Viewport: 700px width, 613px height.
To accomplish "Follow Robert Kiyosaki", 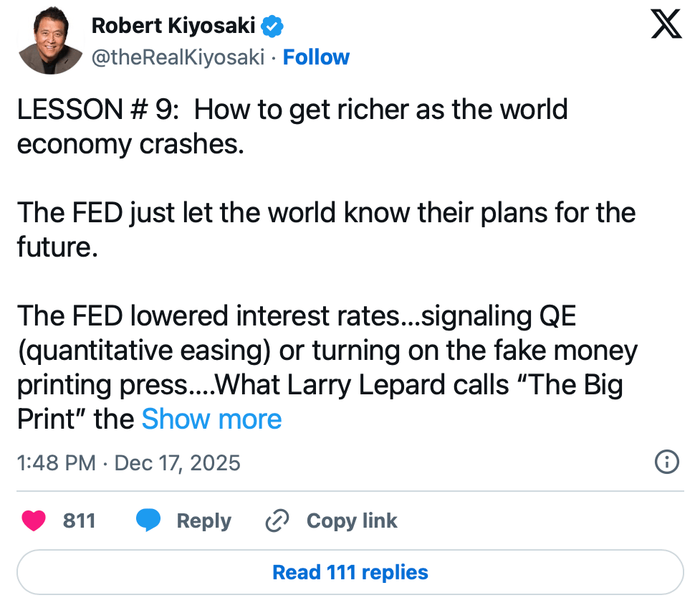I will 316,57.
